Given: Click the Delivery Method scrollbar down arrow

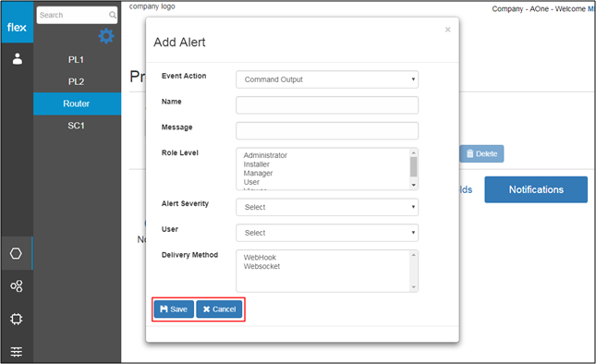Looking at the screenshot, I should [x=414, y=287].
